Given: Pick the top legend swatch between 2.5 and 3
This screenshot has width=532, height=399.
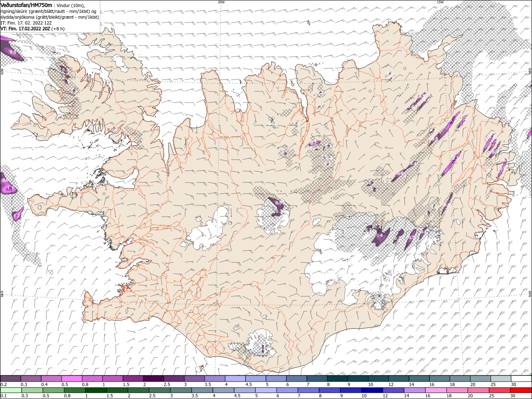Looking at the screenshot, I should (x=174, y=379).
